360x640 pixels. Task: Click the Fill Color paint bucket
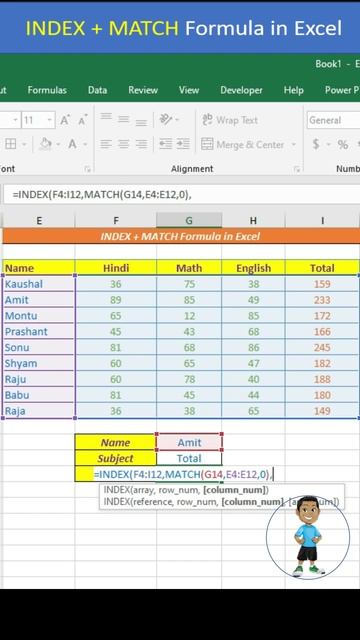[46, 144]
